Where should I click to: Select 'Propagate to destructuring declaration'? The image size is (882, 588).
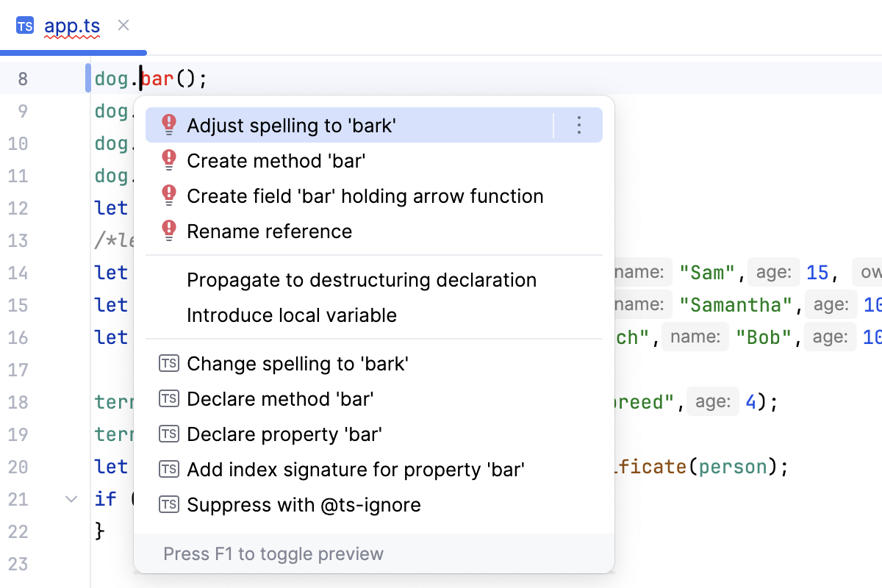click(x=362, y=280)
